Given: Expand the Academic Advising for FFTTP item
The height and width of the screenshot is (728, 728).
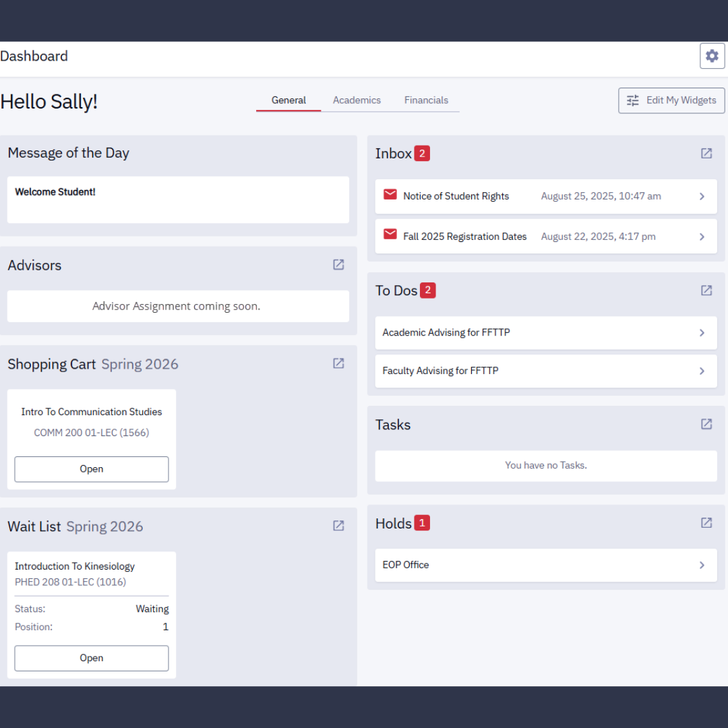Looking at the screenshot, I should click(701, 332).
